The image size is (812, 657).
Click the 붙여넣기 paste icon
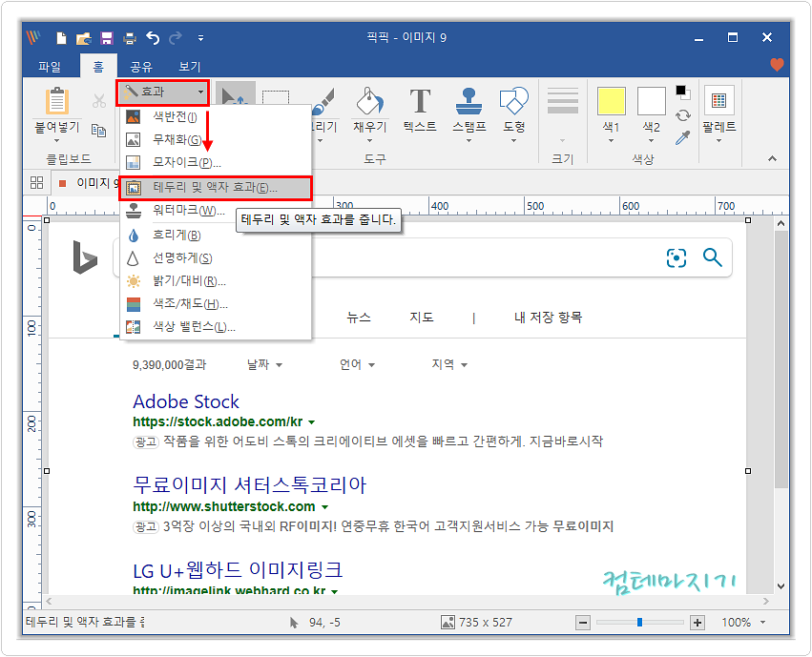pos(57,101)
